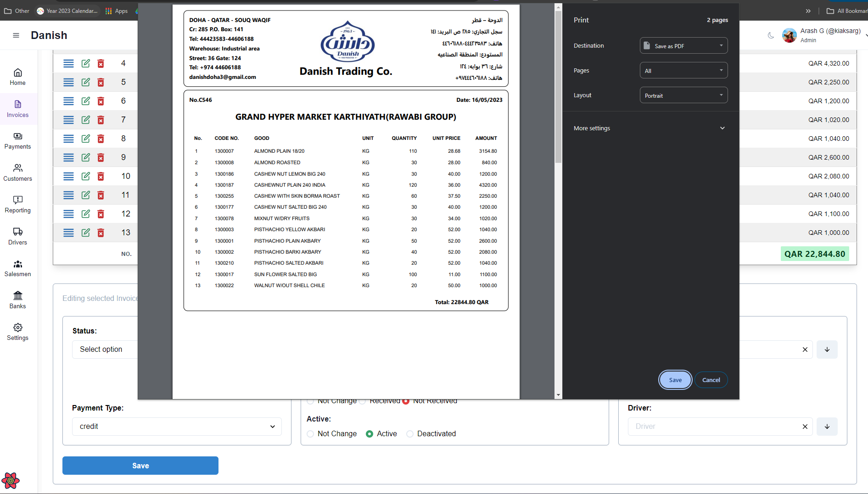Screen dimensions: 868x494
Task: Select Active Not Change radio button
Action: (310, 434)
